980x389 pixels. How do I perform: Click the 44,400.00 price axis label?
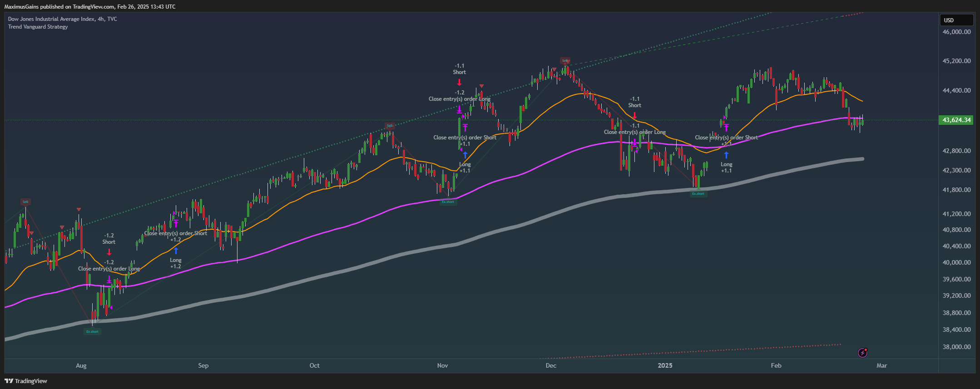point(957,90)
